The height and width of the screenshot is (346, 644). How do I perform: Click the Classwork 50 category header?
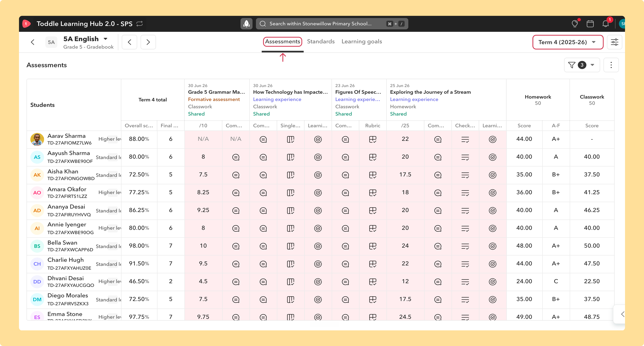point(592,100)
